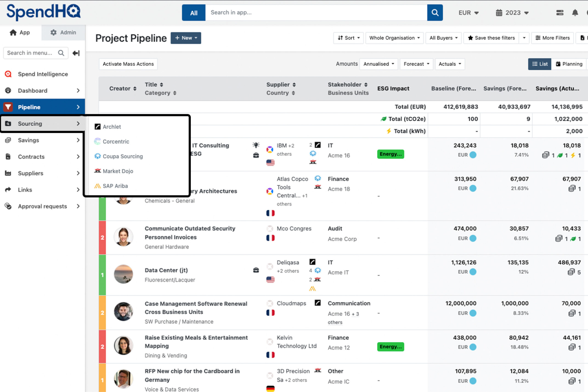Choose SAP Ariba in the submenu
This screenshot has width=588, height=392.
115,186
